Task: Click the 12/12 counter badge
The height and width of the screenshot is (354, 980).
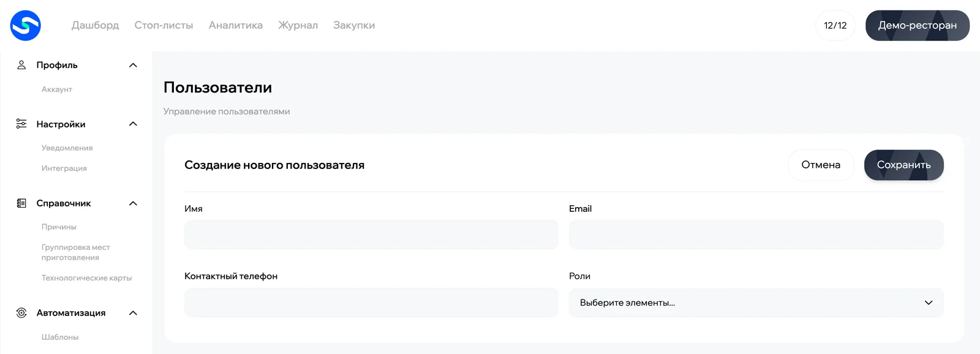Action: point(835,25)
